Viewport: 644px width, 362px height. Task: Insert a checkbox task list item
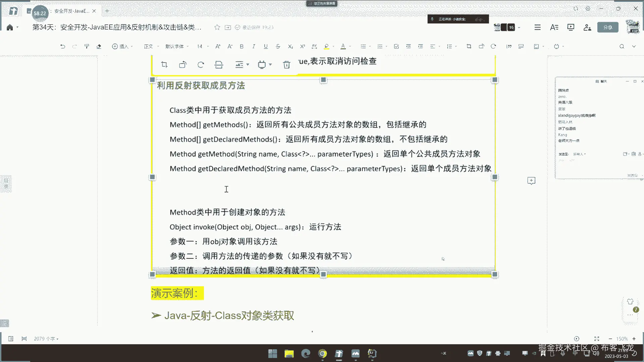(396, 47)
